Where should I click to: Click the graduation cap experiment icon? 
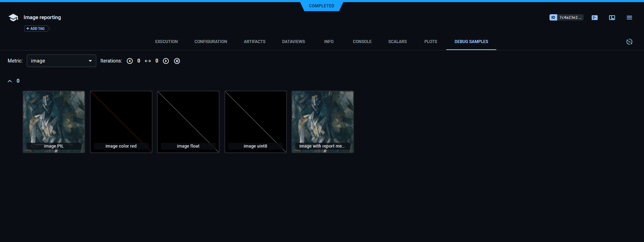tap(13, 18)
